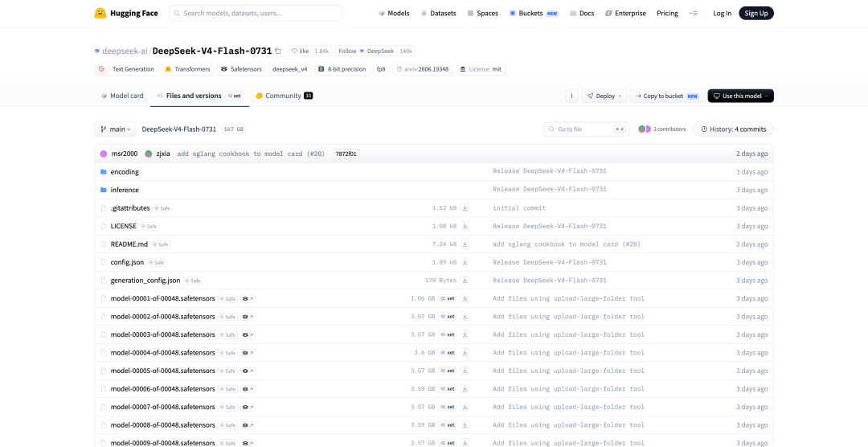868x447 pixels.
Task: Download the .gitattributes file
Action: tap(465, 208)
